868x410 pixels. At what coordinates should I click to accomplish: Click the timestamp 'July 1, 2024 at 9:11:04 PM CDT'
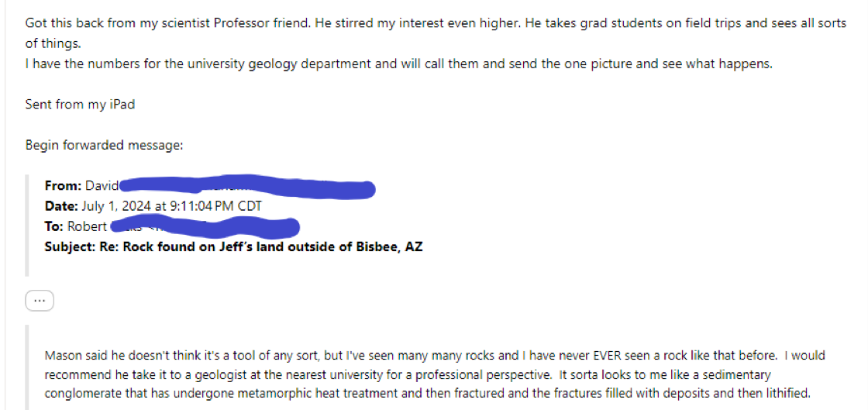(x=171, y=206)
